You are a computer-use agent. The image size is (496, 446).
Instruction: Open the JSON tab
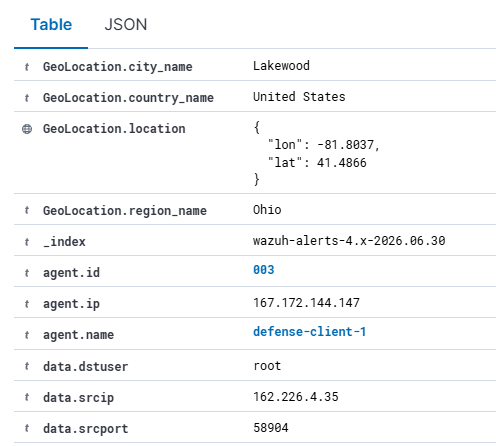tap(126, 25)
